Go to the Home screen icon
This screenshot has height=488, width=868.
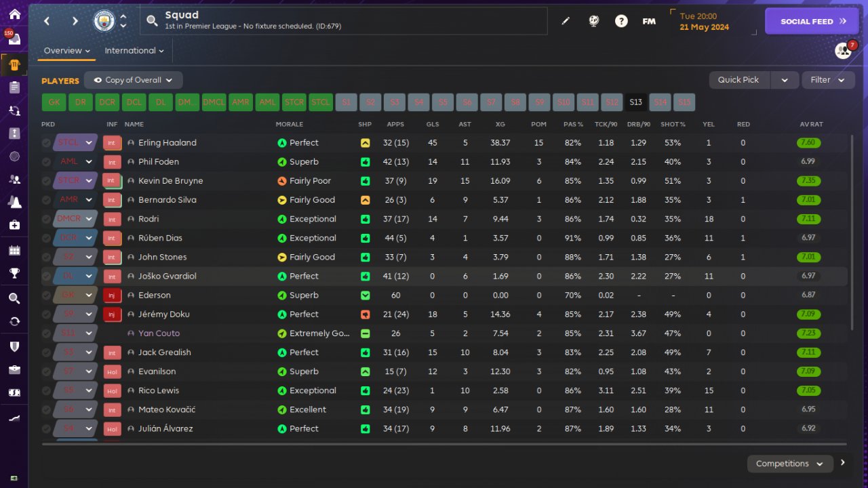14,14
